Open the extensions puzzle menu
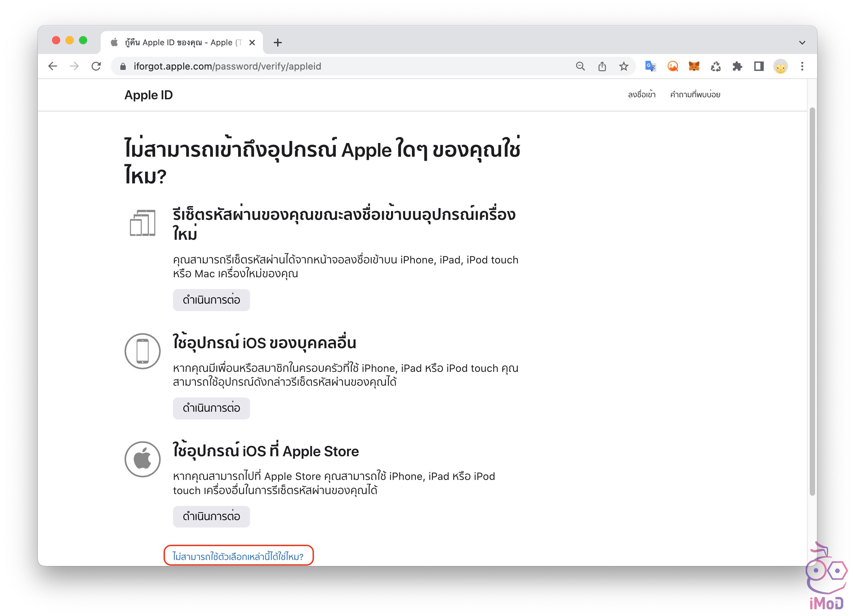 pyautogui.click(x=737, y=66)
